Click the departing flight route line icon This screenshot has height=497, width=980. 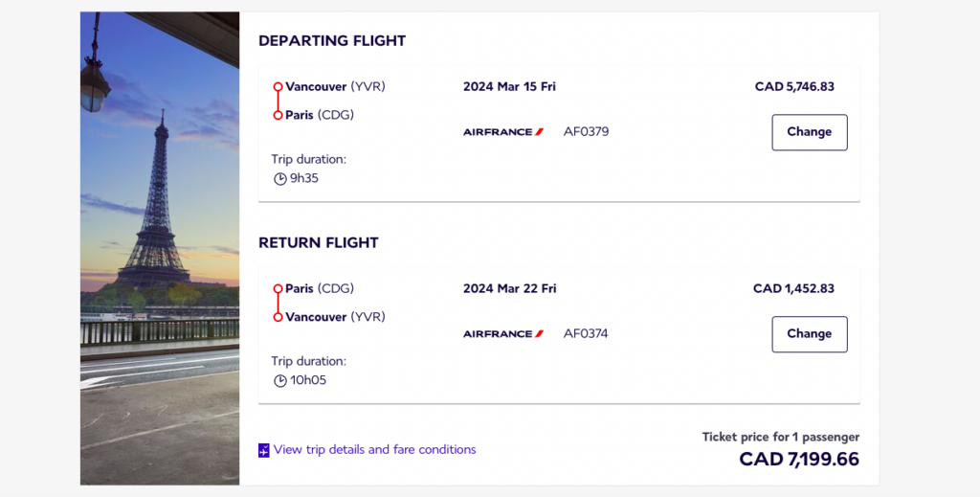[278, 101]
